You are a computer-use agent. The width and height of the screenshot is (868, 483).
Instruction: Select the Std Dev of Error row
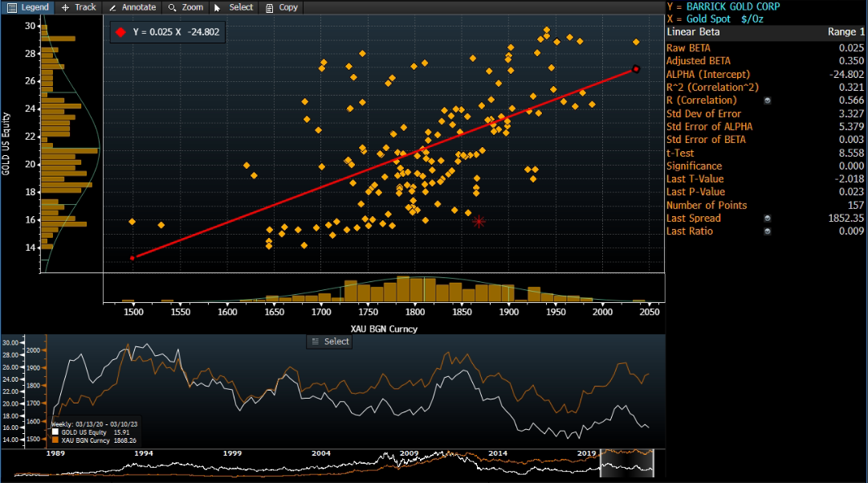[765, 113]
